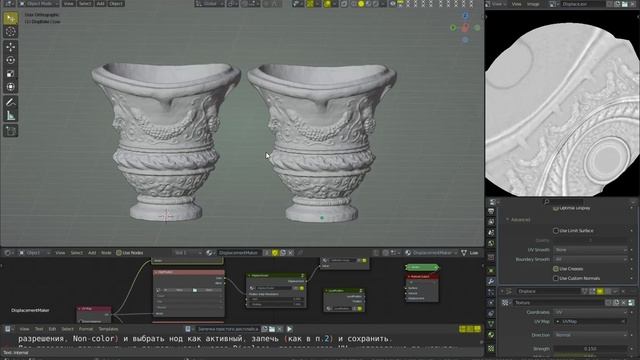Image resolution: width=640 pixels, height=360 pixels.
Task: Toggle Displace modifier render visibility
Action: tap(608, 291)
